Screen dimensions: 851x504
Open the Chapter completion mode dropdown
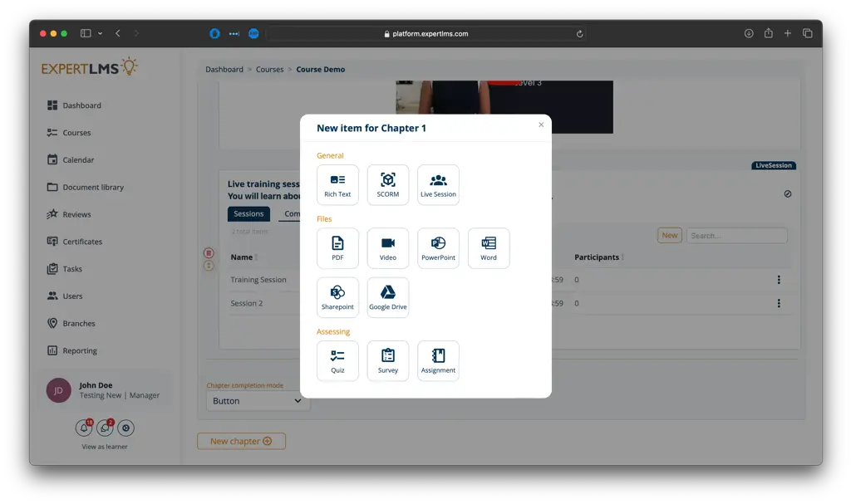tap(258, 401)
